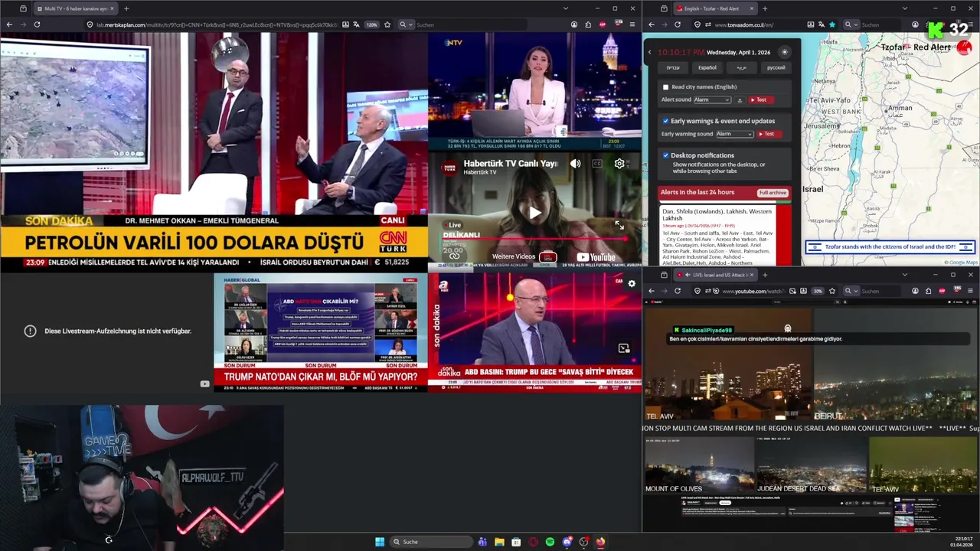Bookmark the mertskaplan Multi TV page
The width and height of the screenshot is (980, 551).
(x=387, y=24)
